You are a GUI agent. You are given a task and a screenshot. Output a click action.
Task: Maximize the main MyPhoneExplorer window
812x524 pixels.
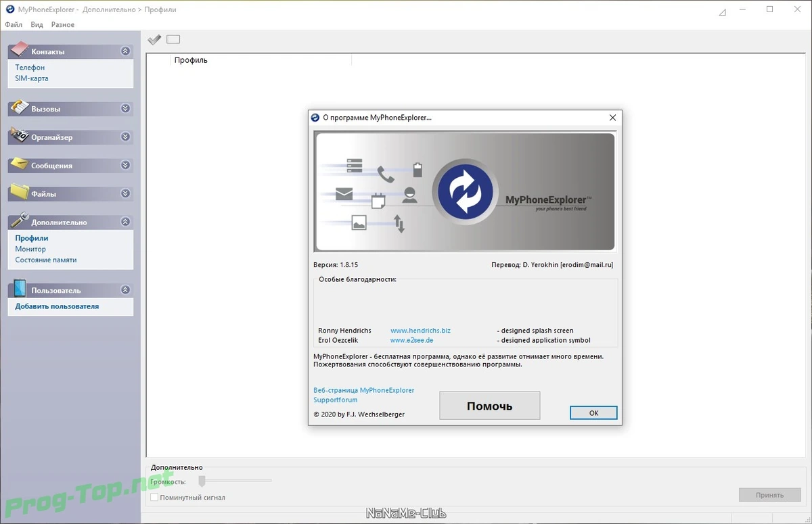[769, 9]
